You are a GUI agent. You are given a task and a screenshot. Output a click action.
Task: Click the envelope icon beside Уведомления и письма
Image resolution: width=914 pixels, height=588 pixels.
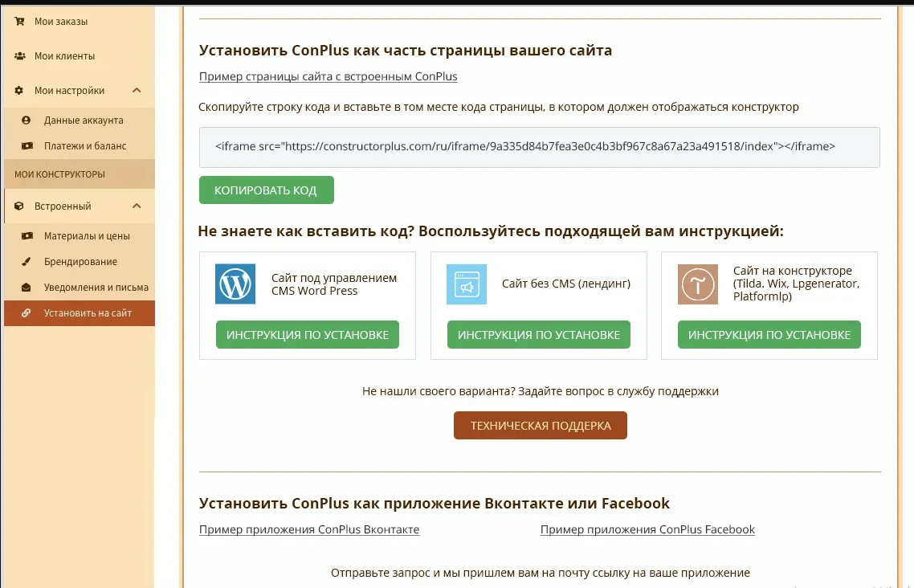tap(27, 288)
